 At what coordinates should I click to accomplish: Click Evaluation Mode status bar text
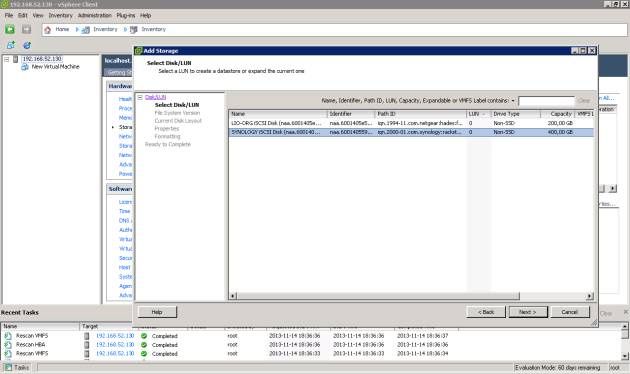tap(557, 368)
